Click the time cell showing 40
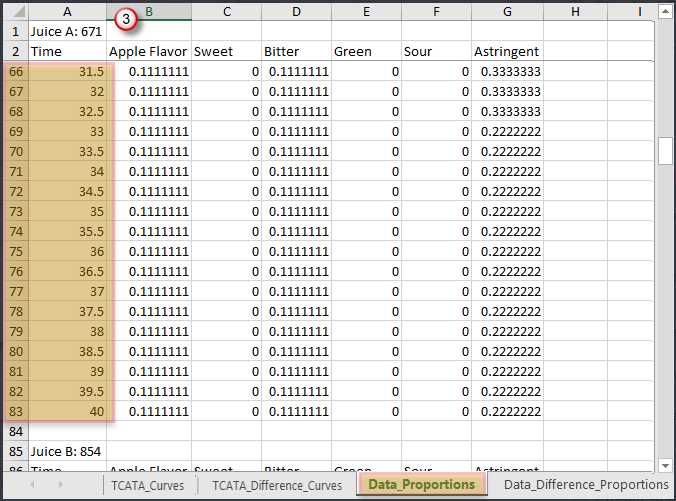This screenshot has height=501, width=676. pyautogui.click(x=67, y=411)
